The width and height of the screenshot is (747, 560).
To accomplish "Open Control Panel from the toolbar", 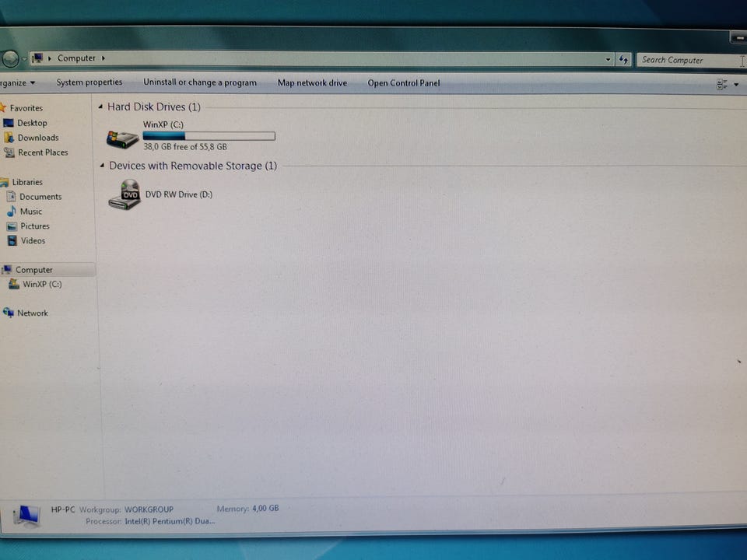I will coord(404,83).
